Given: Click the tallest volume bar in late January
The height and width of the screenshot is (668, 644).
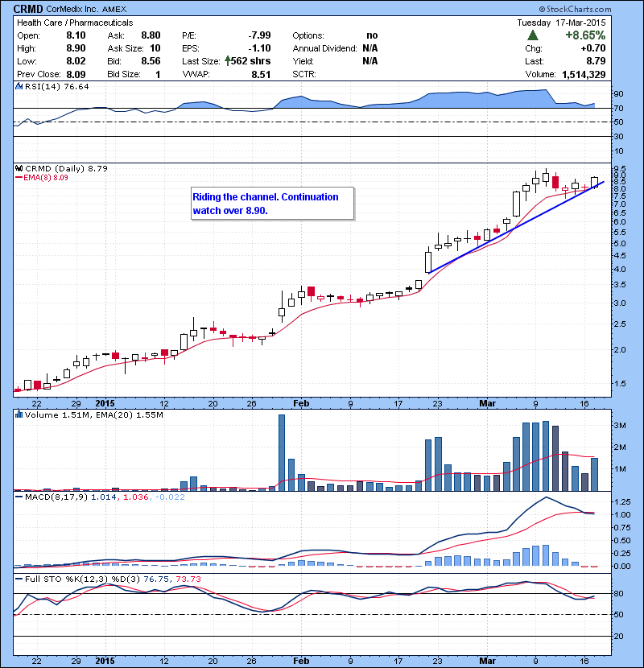Looking at the screenshot, I should (281, 452).
